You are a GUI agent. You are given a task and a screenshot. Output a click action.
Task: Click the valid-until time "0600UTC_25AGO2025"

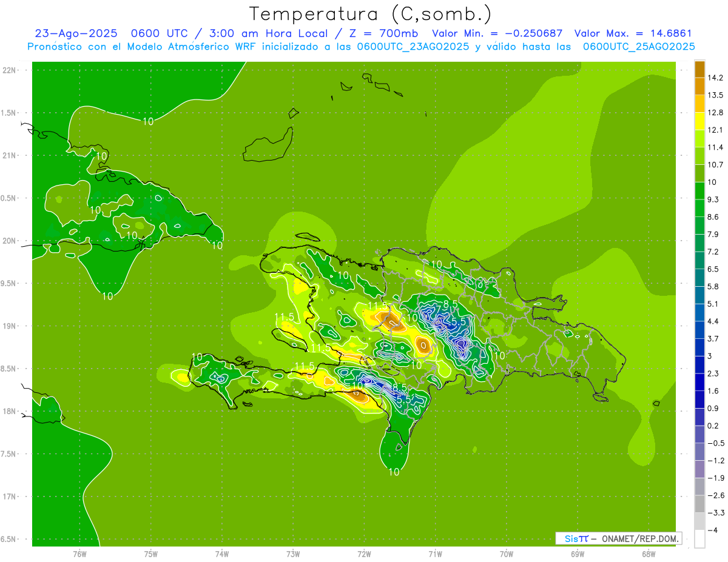click(639, 47)
